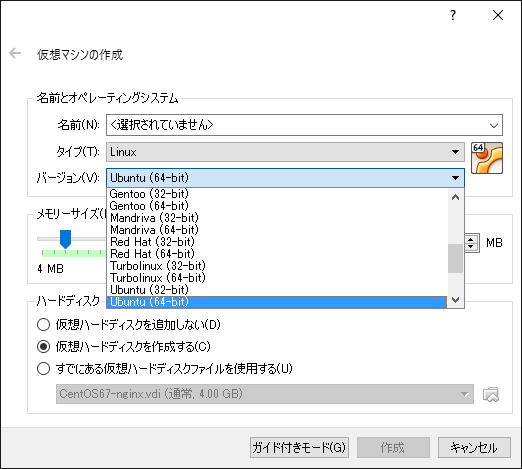Close the 仮想マシンの作成 dialog
The image size is (522, 469).
click(x=498, y=15)
